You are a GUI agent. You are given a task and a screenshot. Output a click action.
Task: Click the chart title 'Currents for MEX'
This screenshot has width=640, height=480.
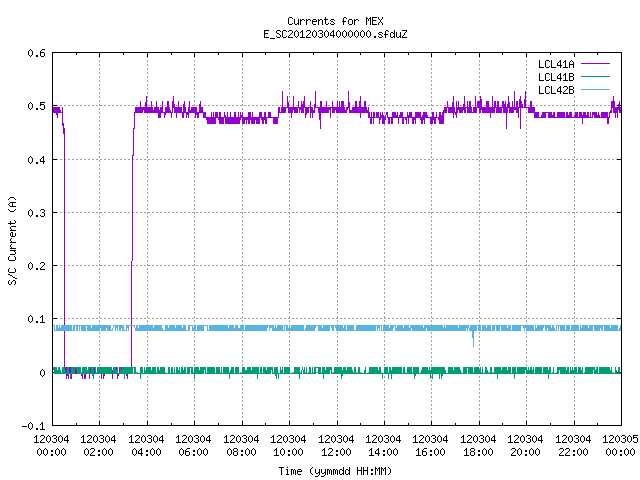(x=335, y=21)
